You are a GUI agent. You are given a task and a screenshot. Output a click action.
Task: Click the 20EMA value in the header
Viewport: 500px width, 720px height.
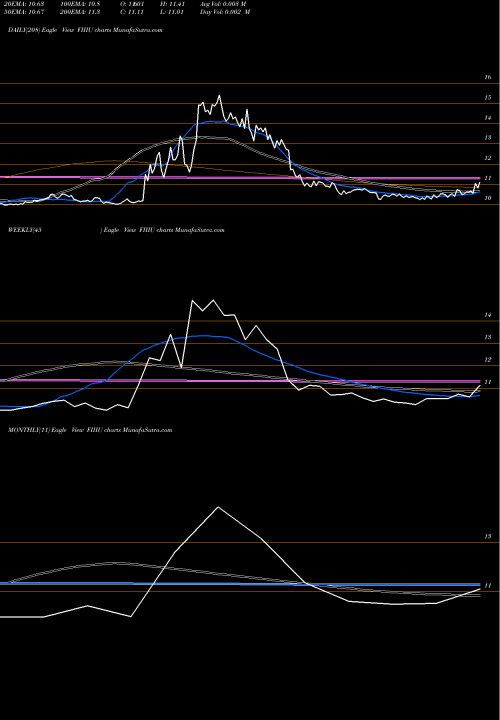pos(22,4)
